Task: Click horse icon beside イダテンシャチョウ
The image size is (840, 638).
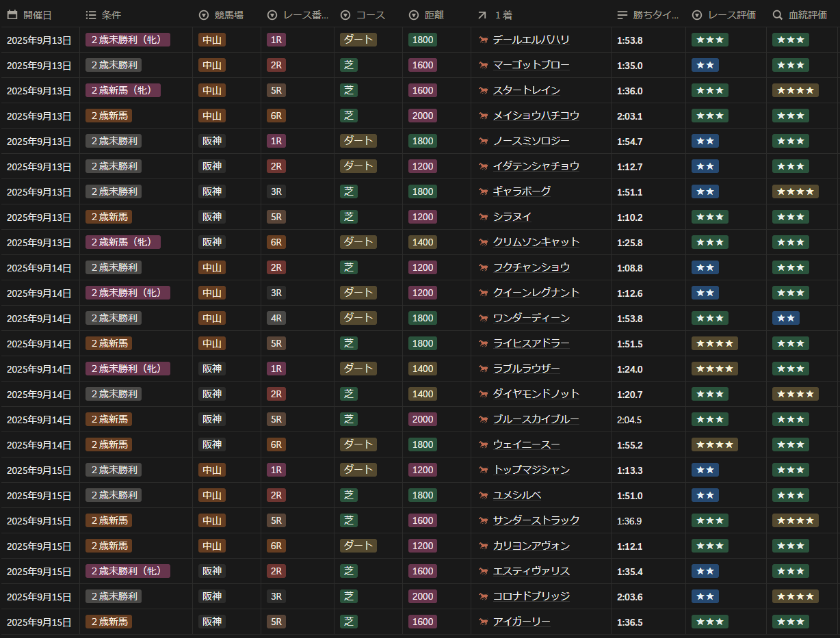Action: (x=484, y=166)
